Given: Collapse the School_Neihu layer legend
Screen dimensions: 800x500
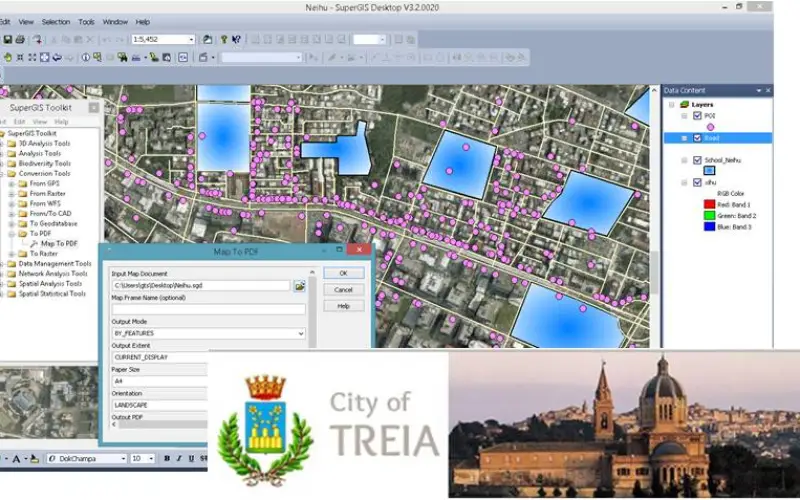Looking at the screenshot, I should pyautogui.click(x=684, y=160).
